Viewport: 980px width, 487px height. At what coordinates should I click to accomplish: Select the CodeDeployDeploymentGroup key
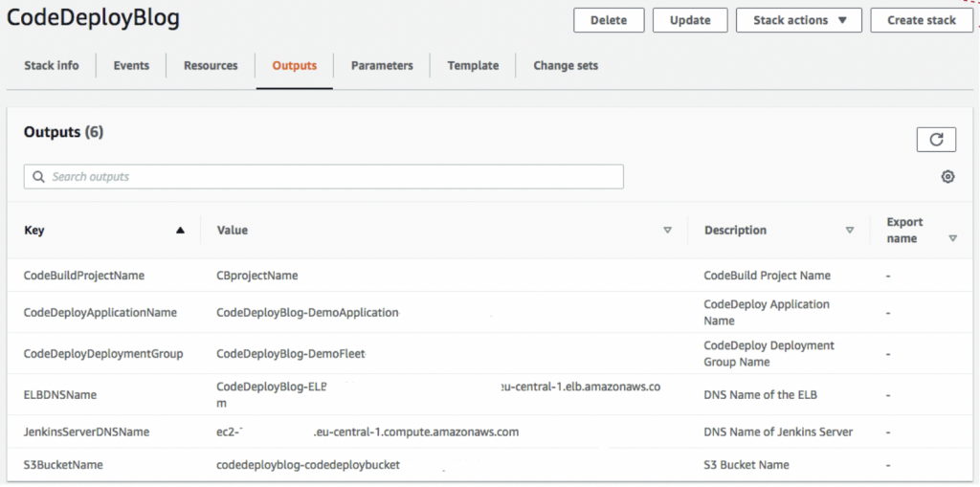pos(103,354)
